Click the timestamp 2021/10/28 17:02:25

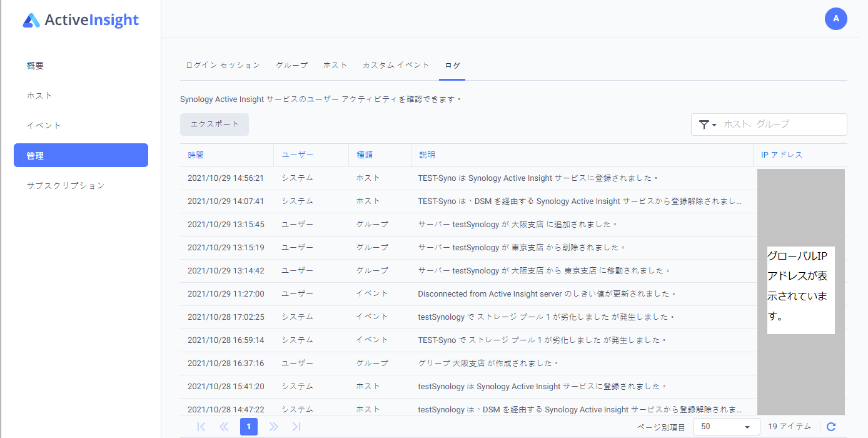coord(226,317)
